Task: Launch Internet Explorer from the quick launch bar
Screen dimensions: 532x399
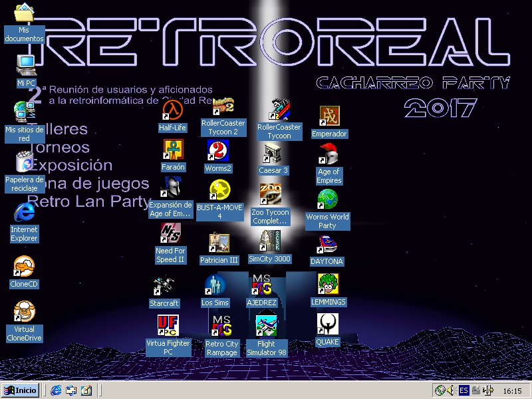Action: pos(56,390)
